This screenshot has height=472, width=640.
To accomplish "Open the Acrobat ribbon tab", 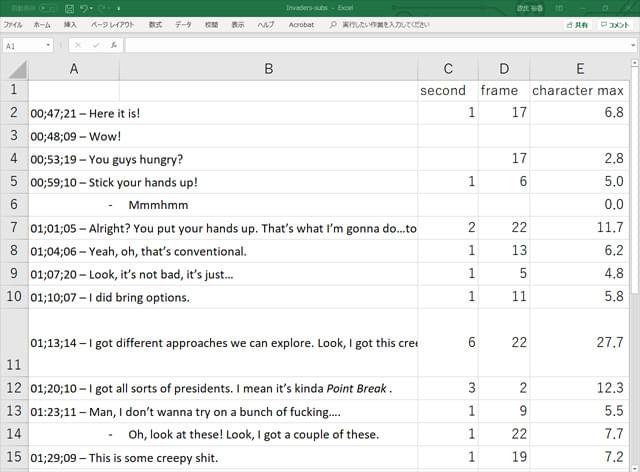I will (301, 24).
